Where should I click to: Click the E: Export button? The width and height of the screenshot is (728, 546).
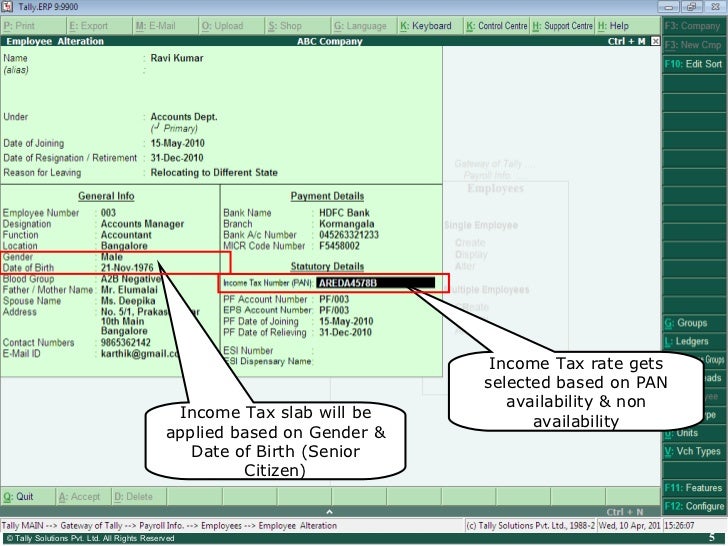100,26
